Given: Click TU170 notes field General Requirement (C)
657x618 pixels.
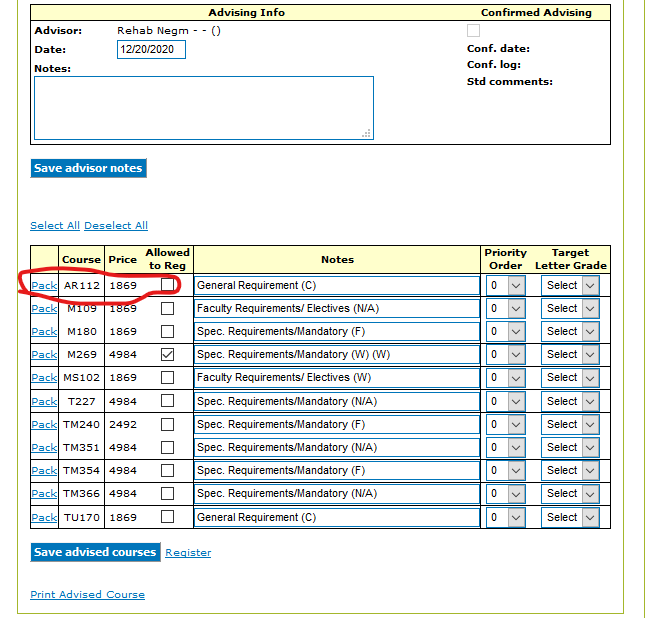Looking at the screenshot, I should pos(337,517).
